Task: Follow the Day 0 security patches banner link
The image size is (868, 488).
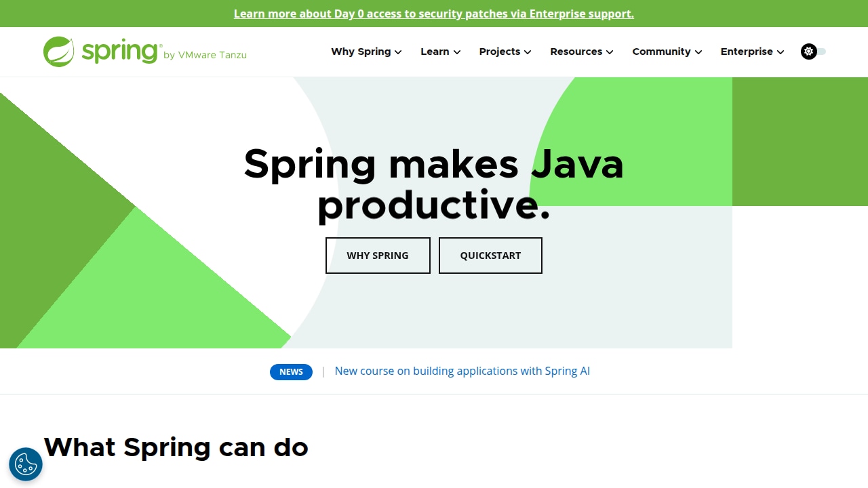Action: (x=434, y=14)
